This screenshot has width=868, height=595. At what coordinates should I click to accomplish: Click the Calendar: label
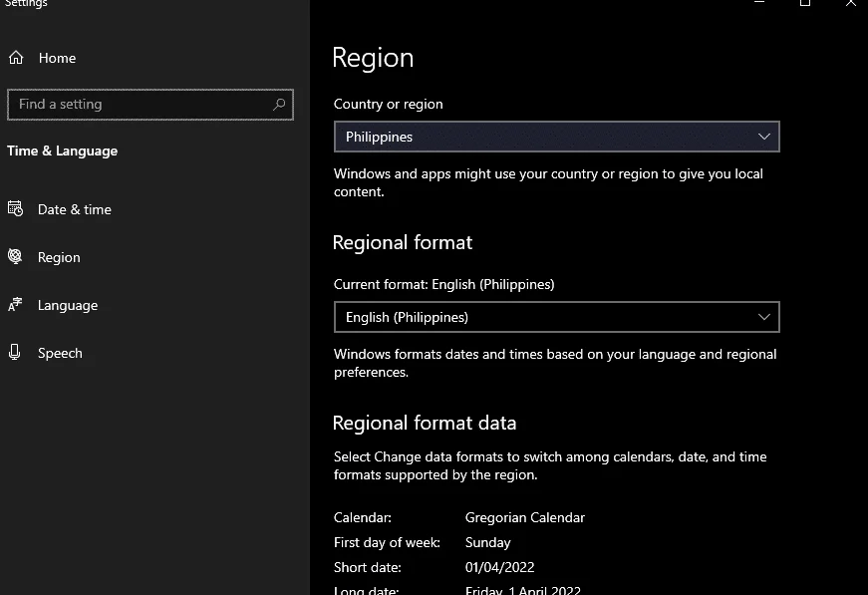pyautogui.click(x=363, y=517)
